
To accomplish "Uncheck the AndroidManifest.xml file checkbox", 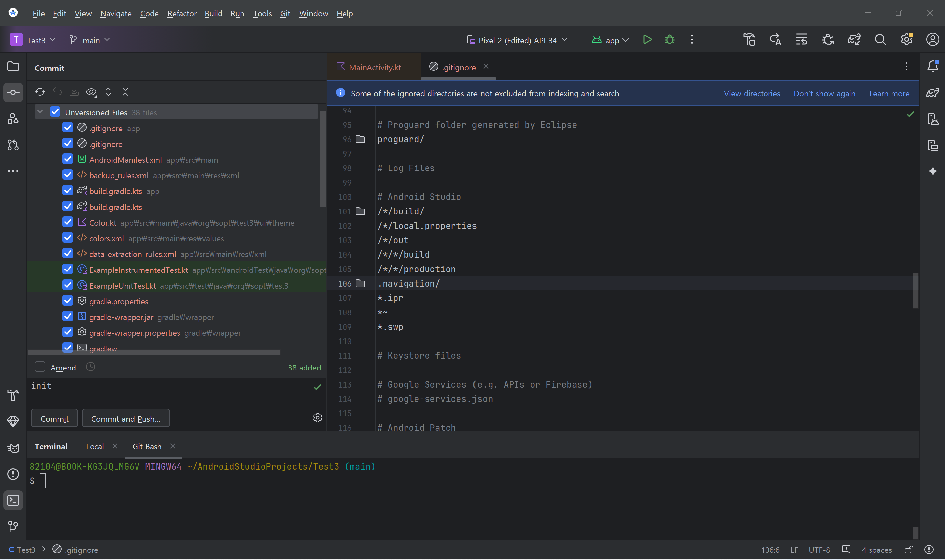I will (x=68, y=159).
